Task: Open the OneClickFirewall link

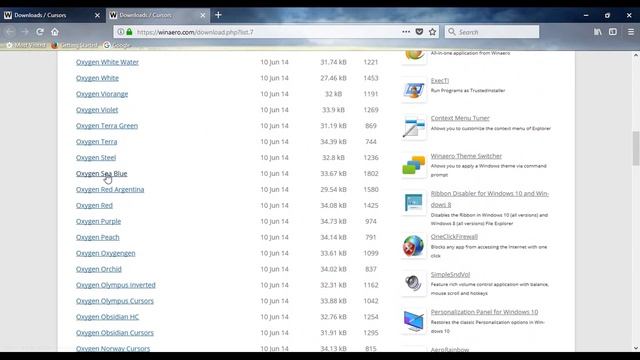Action: pos(454,236)
